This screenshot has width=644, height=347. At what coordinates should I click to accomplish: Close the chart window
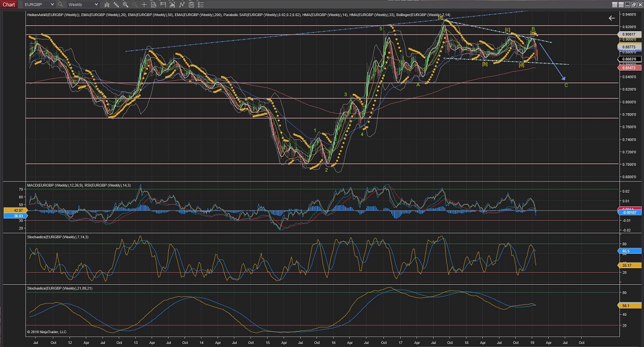point(639,5)
